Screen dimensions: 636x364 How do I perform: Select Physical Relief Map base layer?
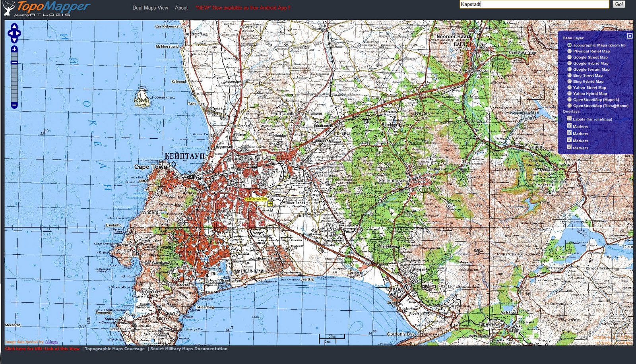click(x=570, y=51)
